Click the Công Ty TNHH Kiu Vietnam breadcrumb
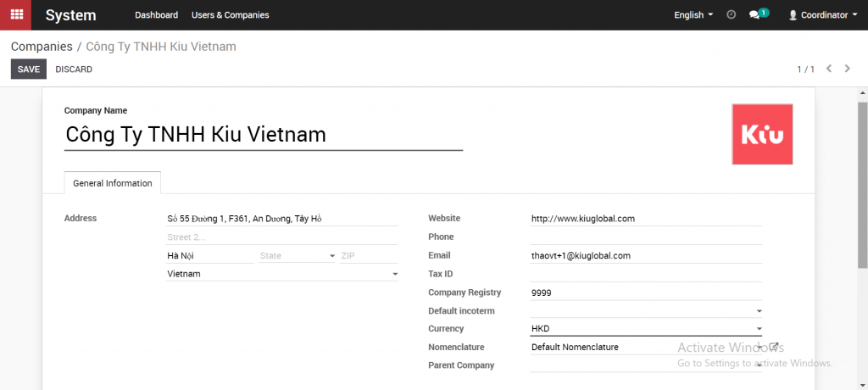 (161, 47)
